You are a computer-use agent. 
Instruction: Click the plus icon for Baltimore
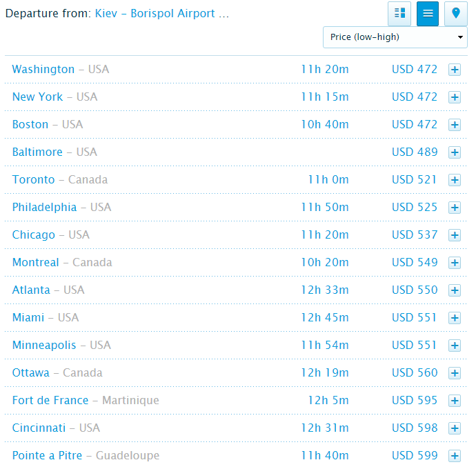[x=455, y=152]
